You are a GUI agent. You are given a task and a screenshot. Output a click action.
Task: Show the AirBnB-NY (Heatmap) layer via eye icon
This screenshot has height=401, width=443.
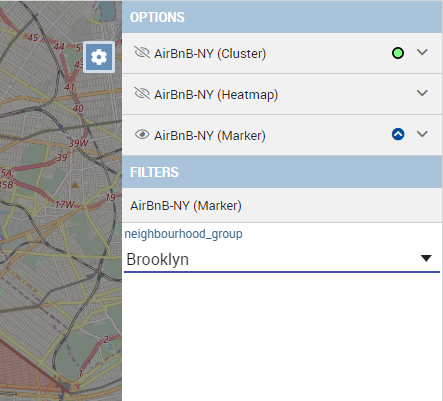click(142, 94)
